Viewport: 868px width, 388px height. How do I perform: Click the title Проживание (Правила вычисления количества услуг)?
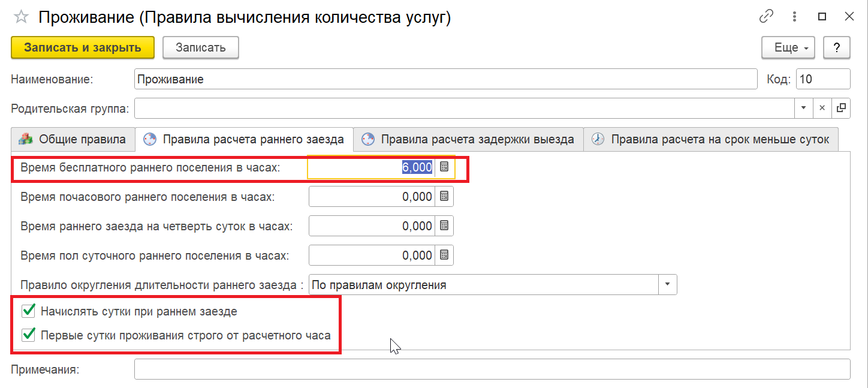point(245,17)
